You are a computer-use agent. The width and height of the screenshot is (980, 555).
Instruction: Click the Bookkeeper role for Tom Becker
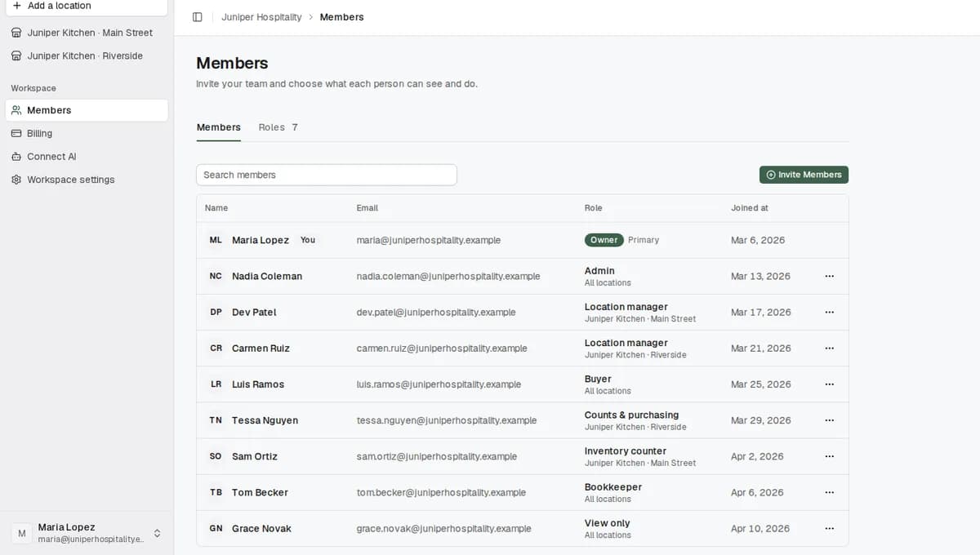click(x=613, y=486)
